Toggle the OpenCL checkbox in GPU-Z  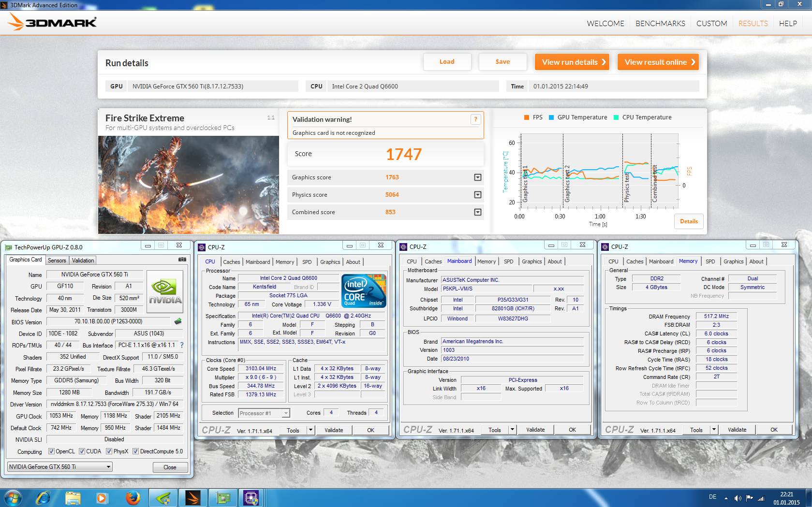coord(51,451)
